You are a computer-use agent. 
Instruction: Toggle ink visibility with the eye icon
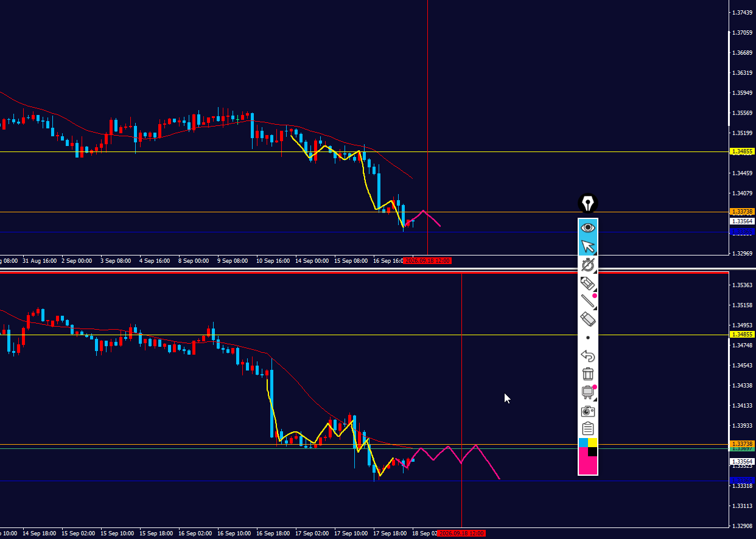588,228
